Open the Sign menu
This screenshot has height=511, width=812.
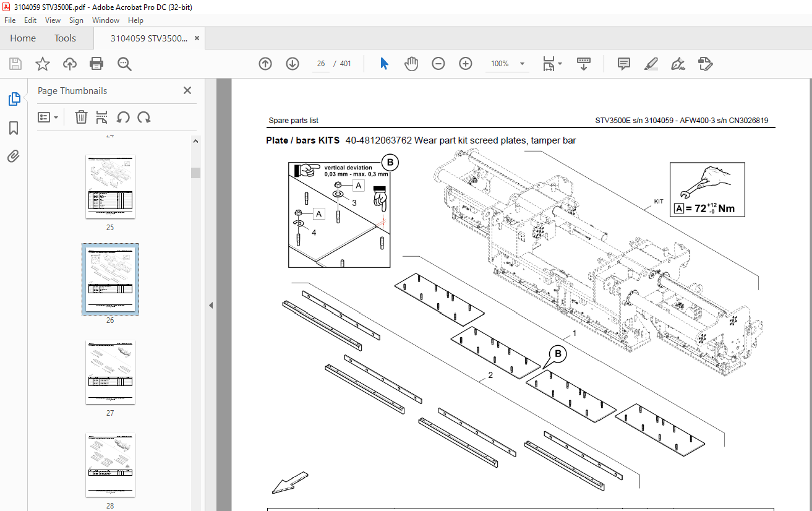(76, 20)
